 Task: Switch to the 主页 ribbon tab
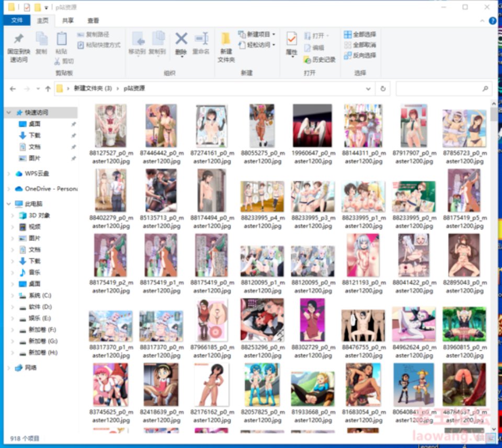click(x=42, y=20)
